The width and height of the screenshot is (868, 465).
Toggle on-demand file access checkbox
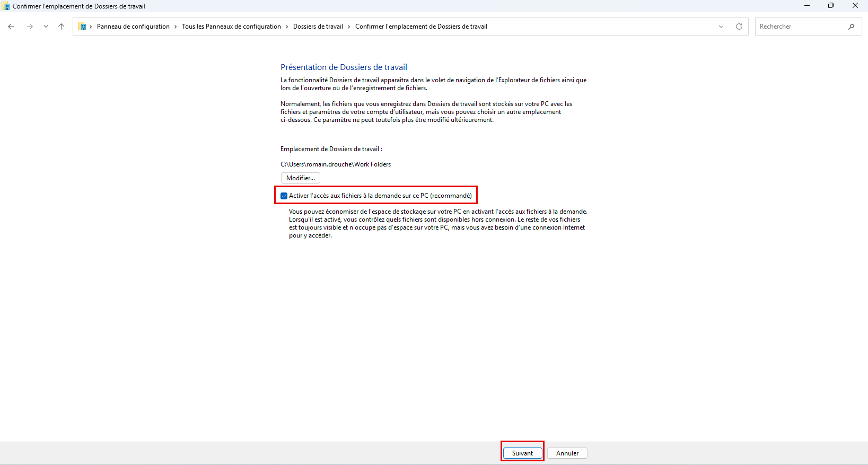pyautogui.click(x=284, y=196)
